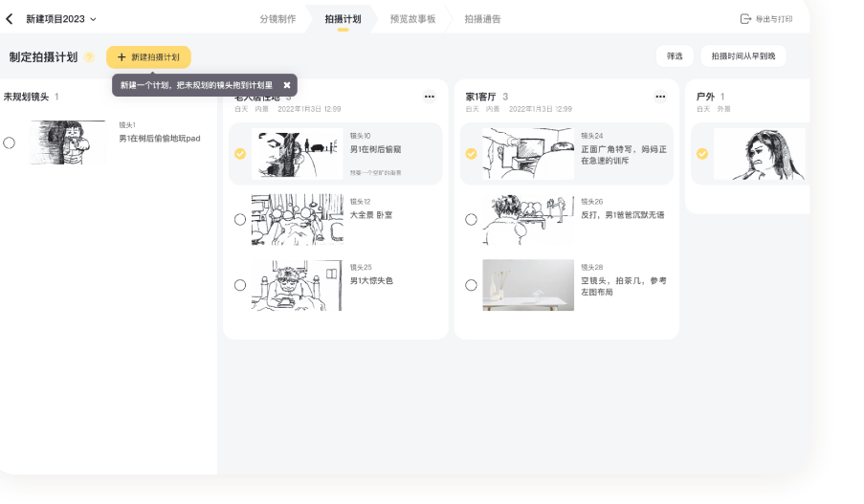
Task: Open the 筛选 filter button
Action: pos(675,56)
